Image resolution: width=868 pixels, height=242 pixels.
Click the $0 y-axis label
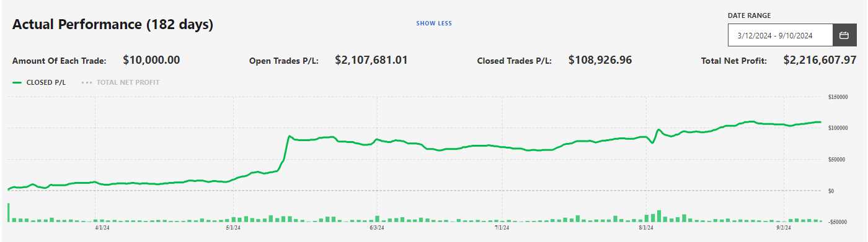coord(831,191)
